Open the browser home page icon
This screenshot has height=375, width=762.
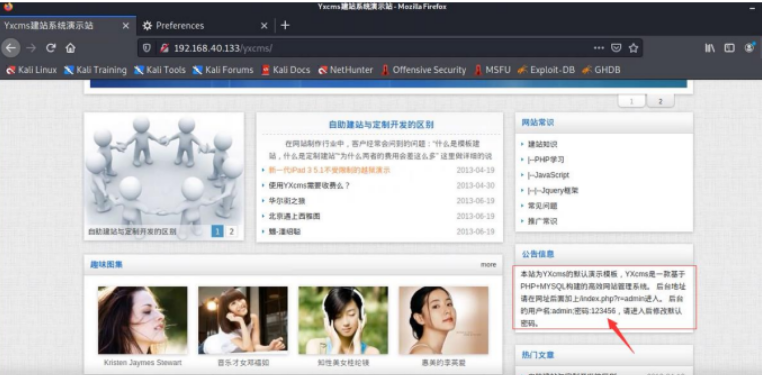click(70, 48)
